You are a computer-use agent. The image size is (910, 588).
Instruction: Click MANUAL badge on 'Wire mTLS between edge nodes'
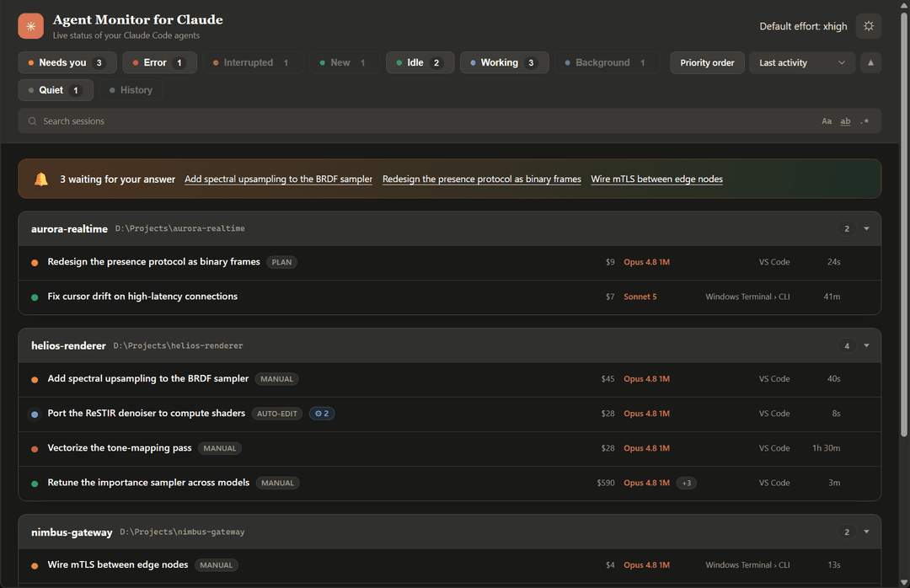216,565
